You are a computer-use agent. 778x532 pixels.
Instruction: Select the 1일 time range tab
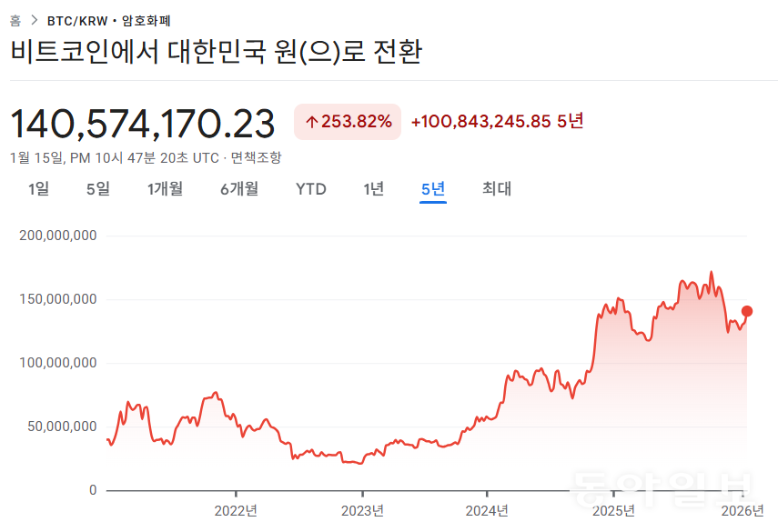coord(38,189)
